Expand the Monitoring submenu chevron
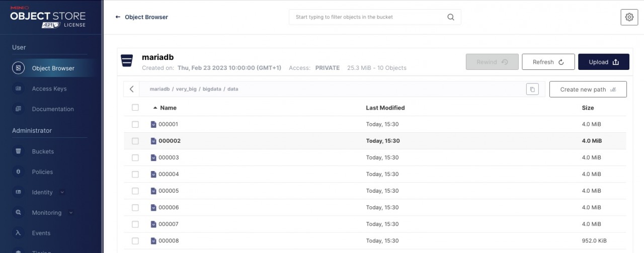Image resolution: width=644 pixels, height=253 pixels. click(71, 213)
